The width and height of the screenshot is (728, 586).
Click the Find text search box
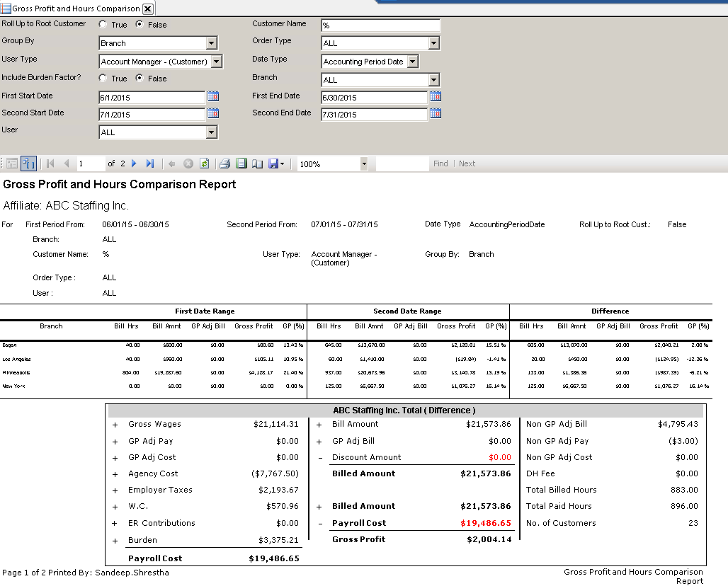tap(402, 163)
